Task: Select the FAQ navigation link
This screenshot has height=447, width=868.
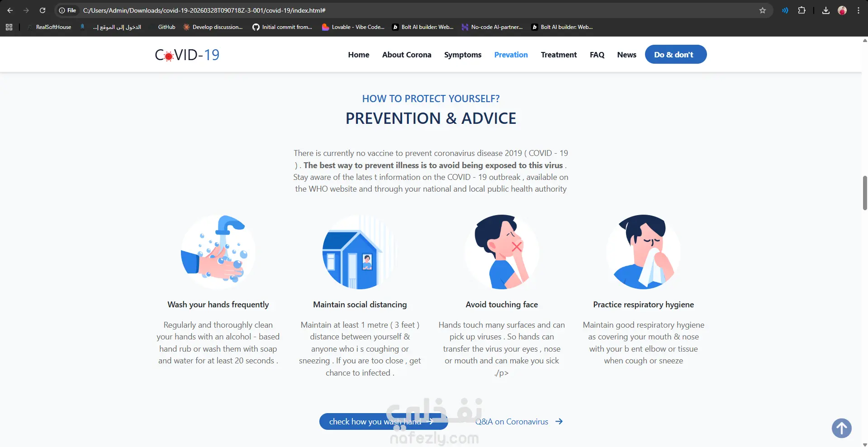Action: pyautogui.click(x=597, y=55)
